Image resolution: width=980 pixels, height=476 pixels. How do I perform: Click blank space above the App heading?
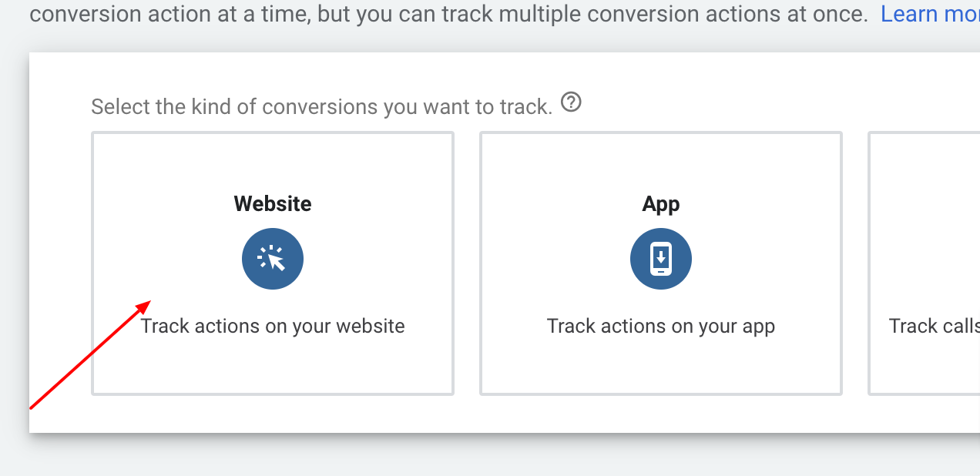[661, 162]
